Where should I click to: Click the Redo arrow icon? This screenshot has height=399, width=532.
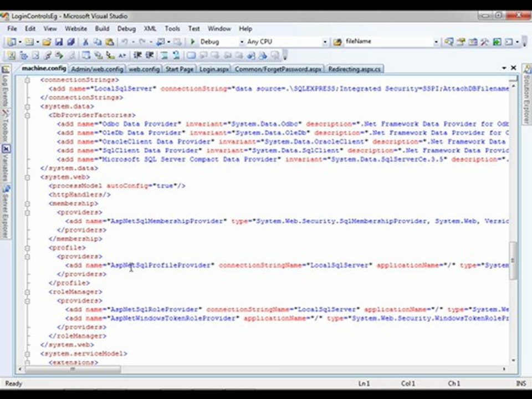[x=142, y=42]
